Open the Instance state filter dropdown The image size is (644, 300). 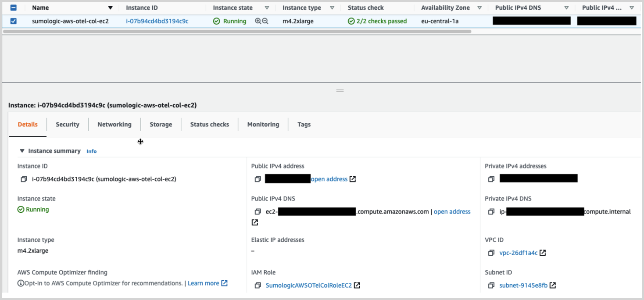click(266, 7)
